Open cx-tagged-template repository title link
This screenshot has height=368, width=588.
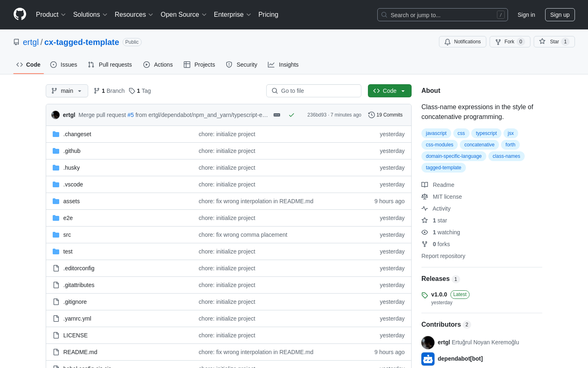(x=82, y=42)
